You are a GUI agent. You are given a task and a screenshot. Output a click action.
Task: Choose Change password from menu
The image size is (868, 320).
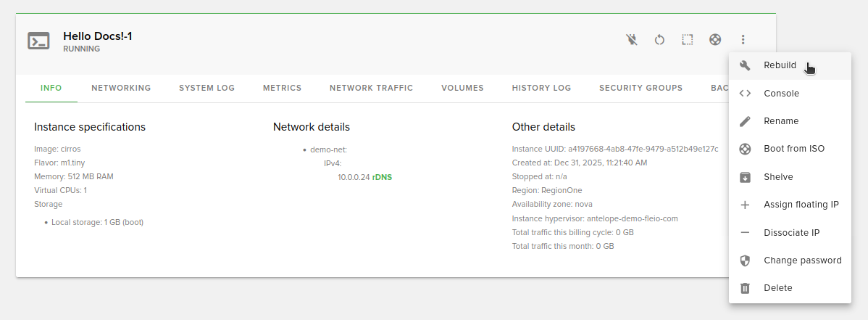click(x=802, y=260)
